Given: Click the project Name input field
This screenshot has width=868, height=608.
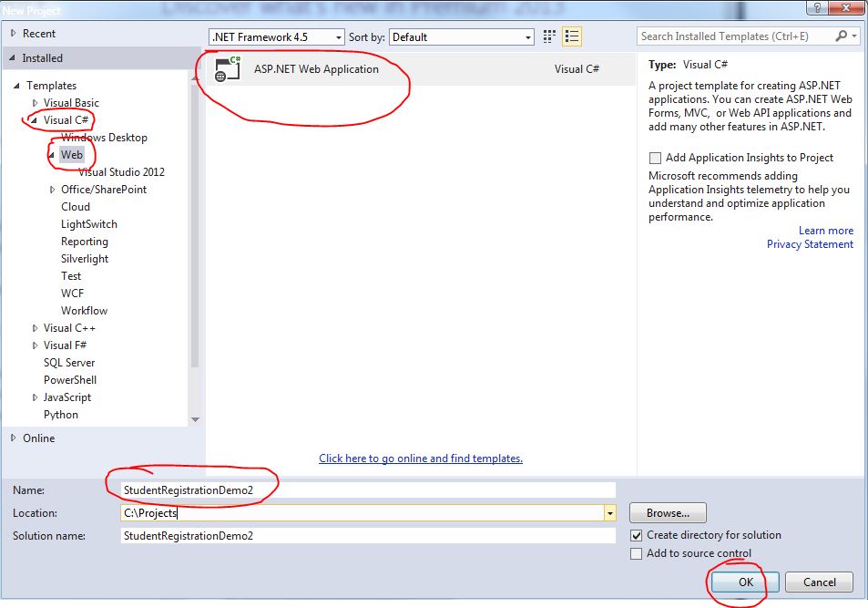Looking at the screenshot, I should click(x=368, y=489).
